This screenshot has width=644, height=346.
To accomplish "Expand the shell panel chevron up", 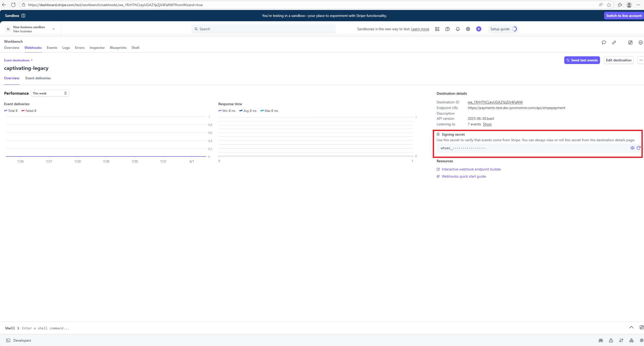I will pos(631,327).
